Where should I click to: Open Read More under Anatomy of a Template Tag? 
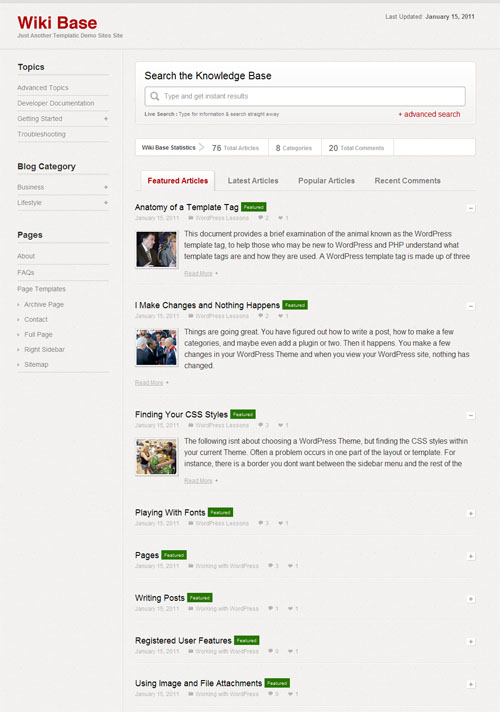click(198, 273)
